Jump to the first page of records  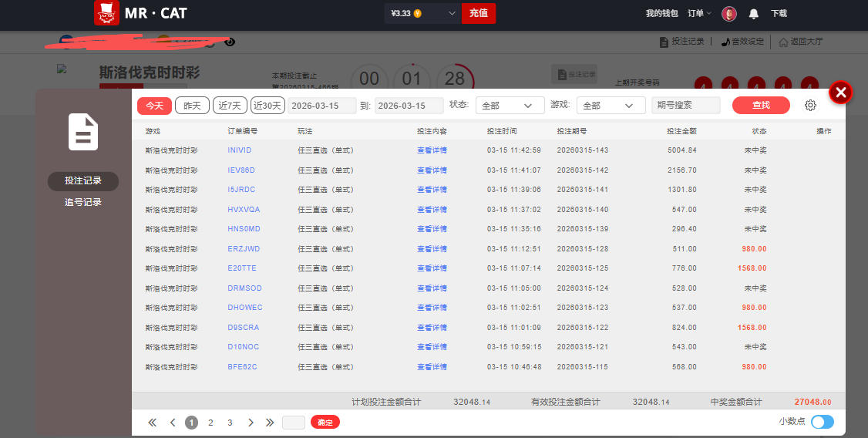(152, 423)
